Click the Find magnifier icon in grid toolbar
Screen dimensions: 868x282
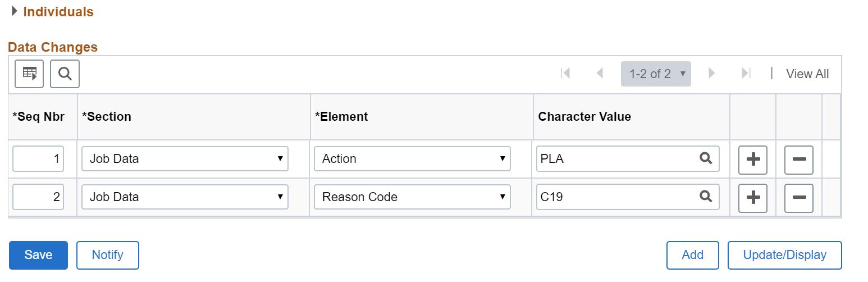click(x=65, y=74)
